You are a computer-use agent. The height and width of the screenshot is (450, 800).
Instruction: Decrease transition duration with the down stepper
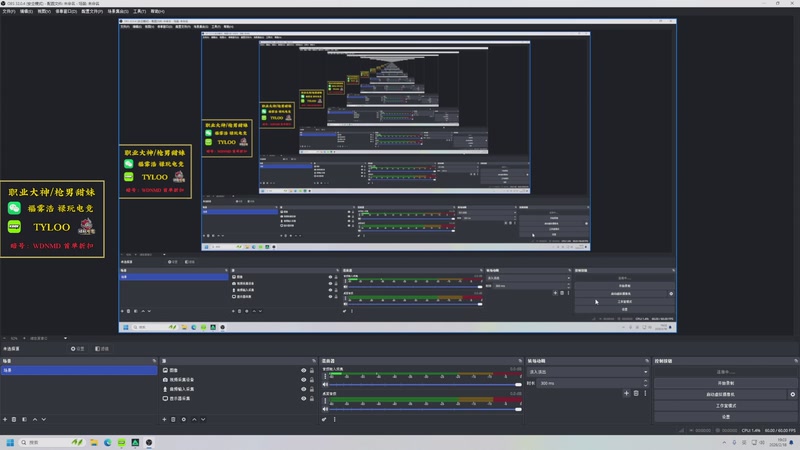point(645,385)
